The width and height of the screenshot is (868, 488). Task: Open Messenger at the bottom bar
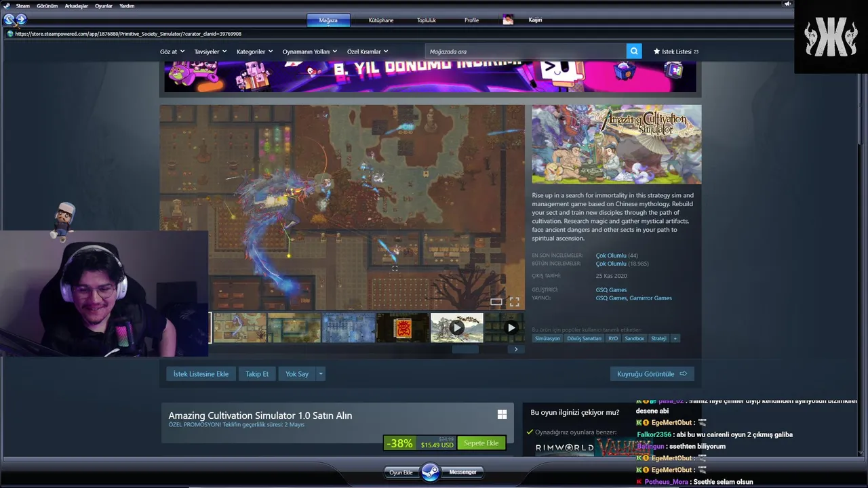(x=462, y=472)
